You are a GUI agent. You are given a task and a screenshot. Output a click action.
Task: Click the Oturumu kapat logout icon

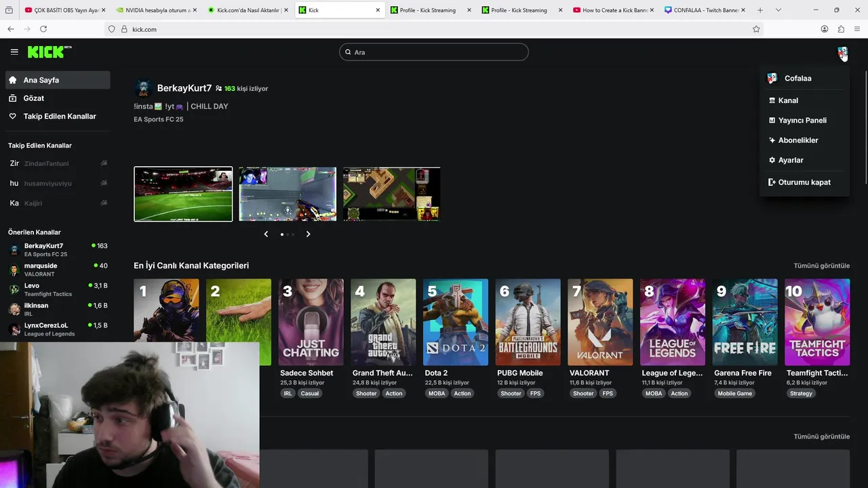772,182
